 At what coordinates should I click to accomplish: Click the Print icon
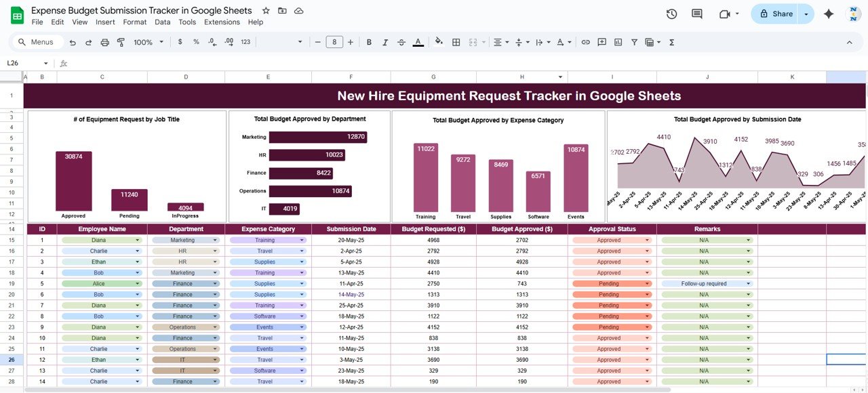tap(104, 42)
